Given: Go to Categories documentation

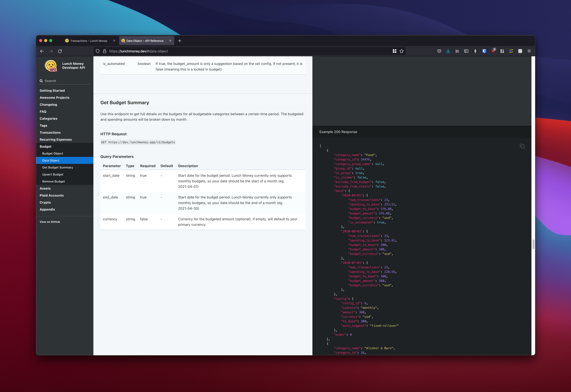Looking at the screenshot, I should tap(49, 119).
